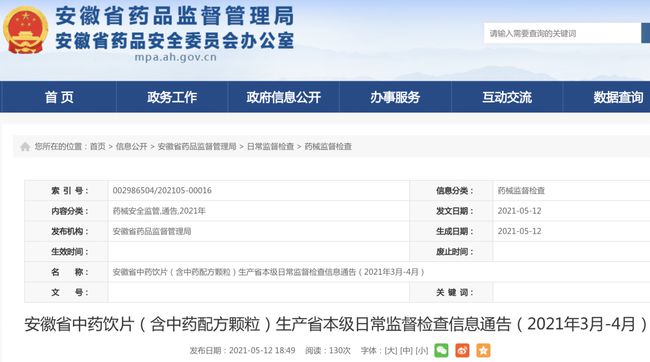Click 药械监督检查 breadcrumb link
Image resolution: width=650 pixels, height=362 pixels.
[x=328, y=146]
